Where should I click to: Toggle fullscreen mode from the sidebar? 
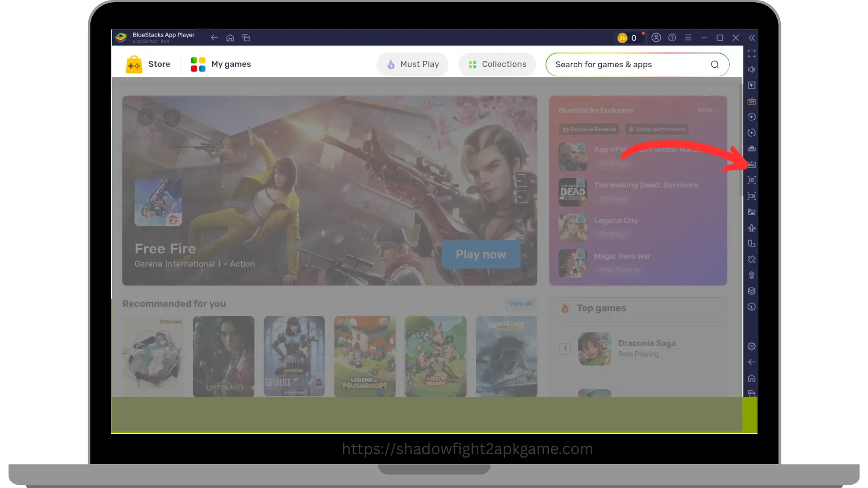(751, 53)
